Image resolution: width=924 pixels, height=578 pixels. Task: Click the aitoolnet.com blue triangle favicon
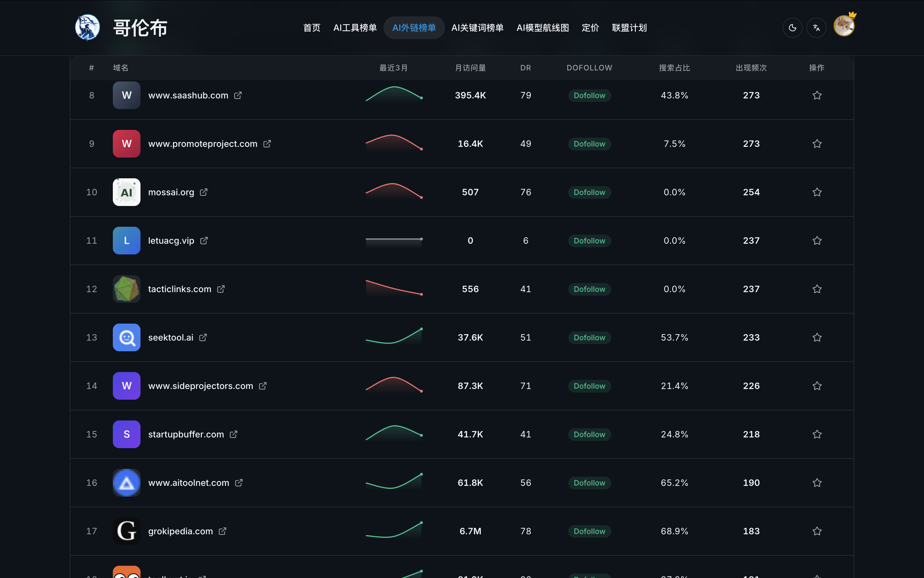pyautogui.click(x=126, y=483)
